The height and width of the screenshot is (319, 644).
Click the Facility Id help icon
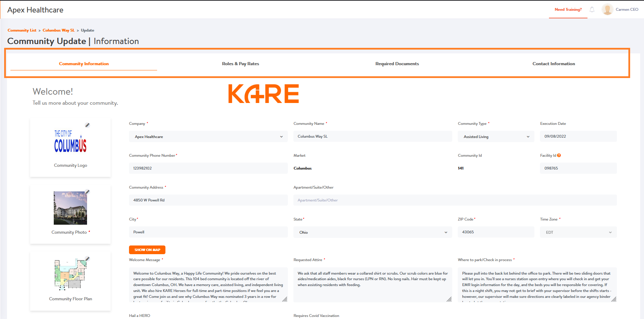559,155
